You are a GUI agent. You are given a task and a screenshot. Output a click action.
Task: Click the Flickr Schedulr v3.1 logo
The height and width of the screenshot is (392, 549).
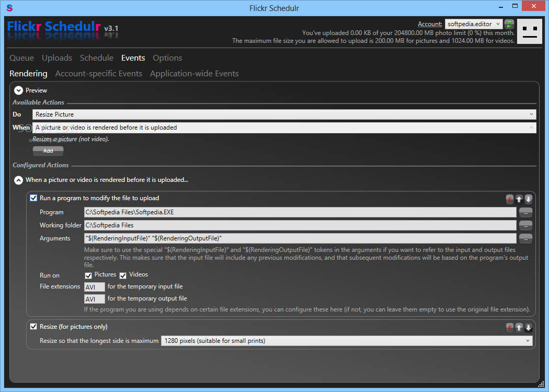(x=63, y=27)
